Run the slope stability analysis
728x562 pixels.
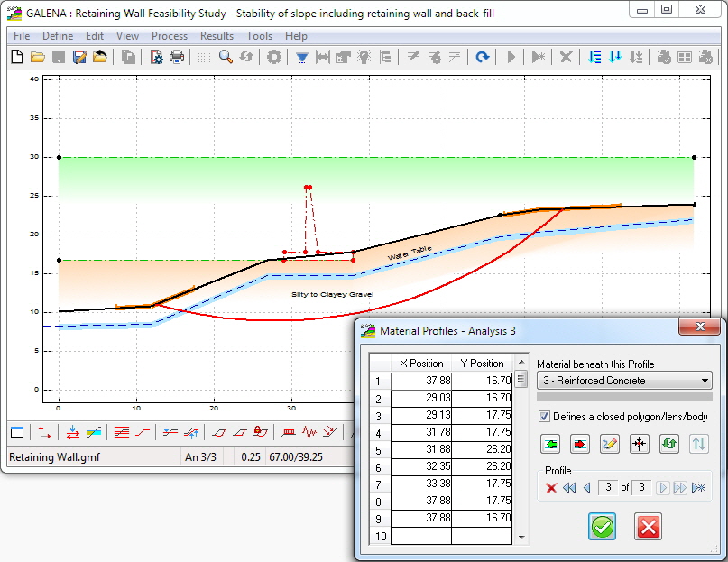click(x=511, y=57)
